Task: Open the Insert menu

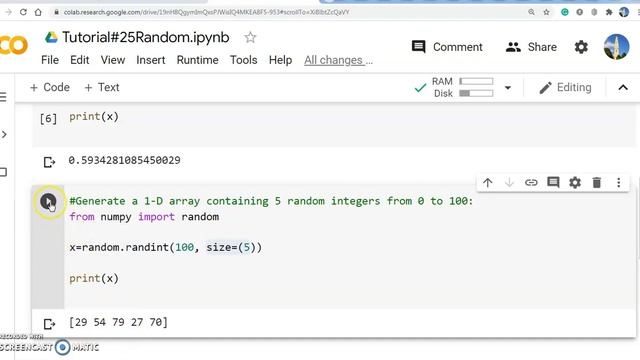Action: tap(151, 60)
